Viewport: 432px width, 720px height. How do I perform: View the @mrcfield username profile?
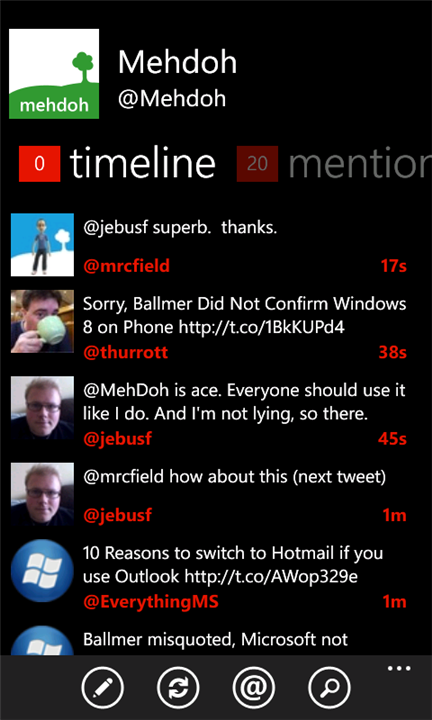[x=126, y=265]
